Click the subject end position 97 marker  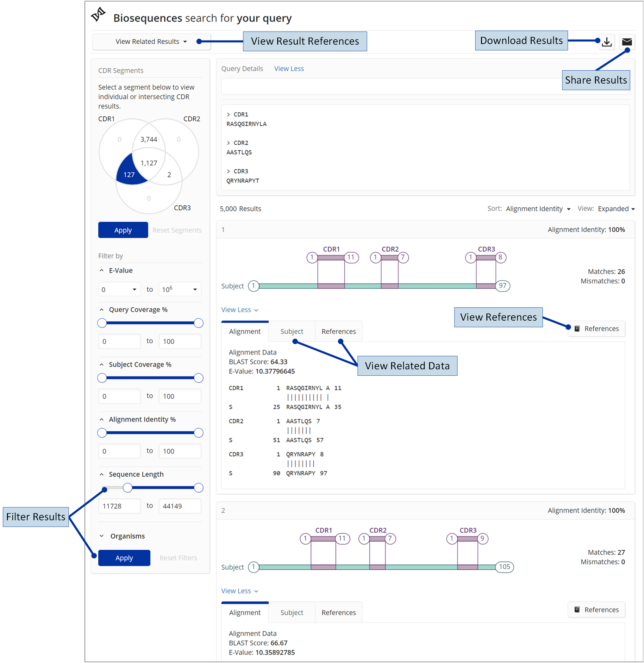coord(503,286)
